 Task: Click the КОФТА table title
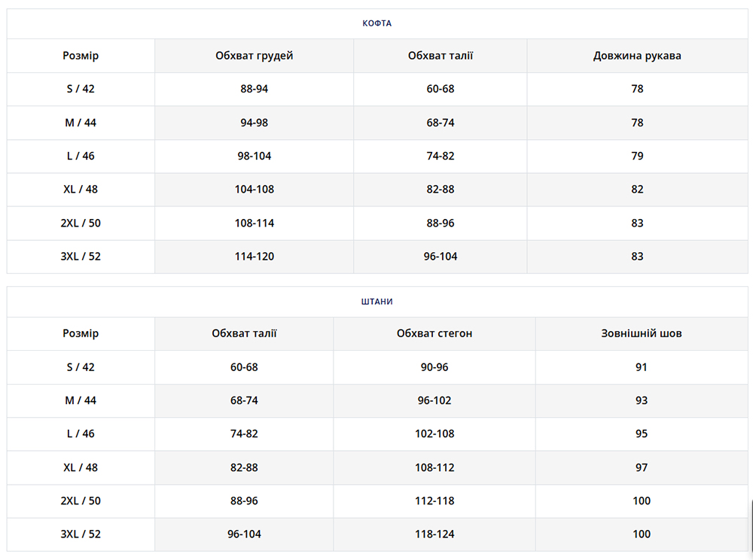376,23
